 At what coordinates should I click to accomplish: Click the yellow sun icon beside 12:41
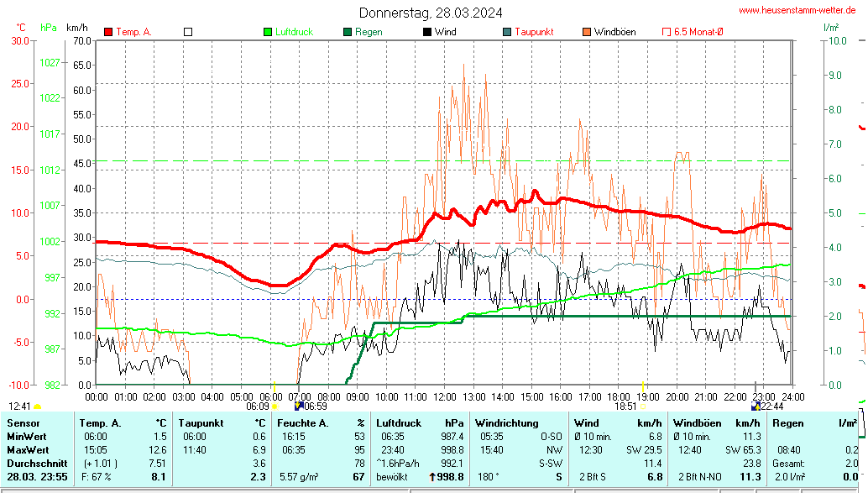38,406
